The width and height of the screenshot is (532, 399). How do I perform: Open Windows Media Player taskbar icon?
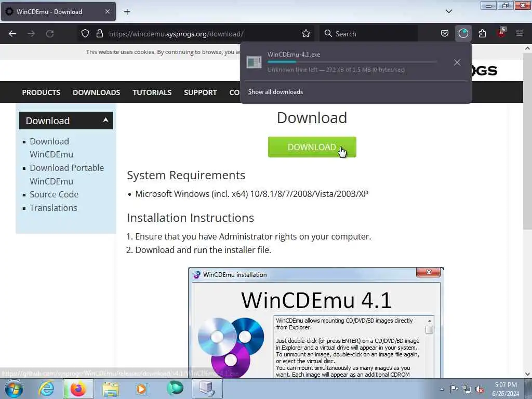(x=142, y=389)
